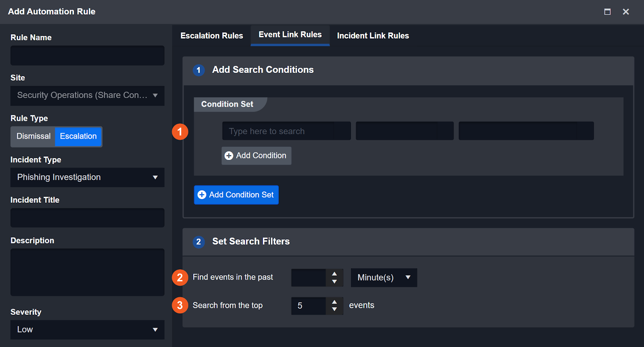
Task: Increase the Search from the top events count
Action: [334, 301]
